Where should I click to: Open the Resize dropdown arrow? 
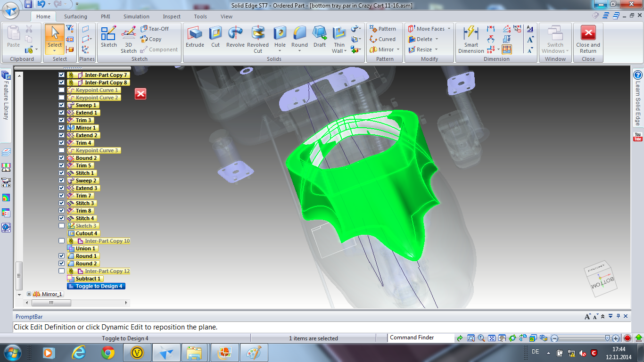(x=436, y=49)
